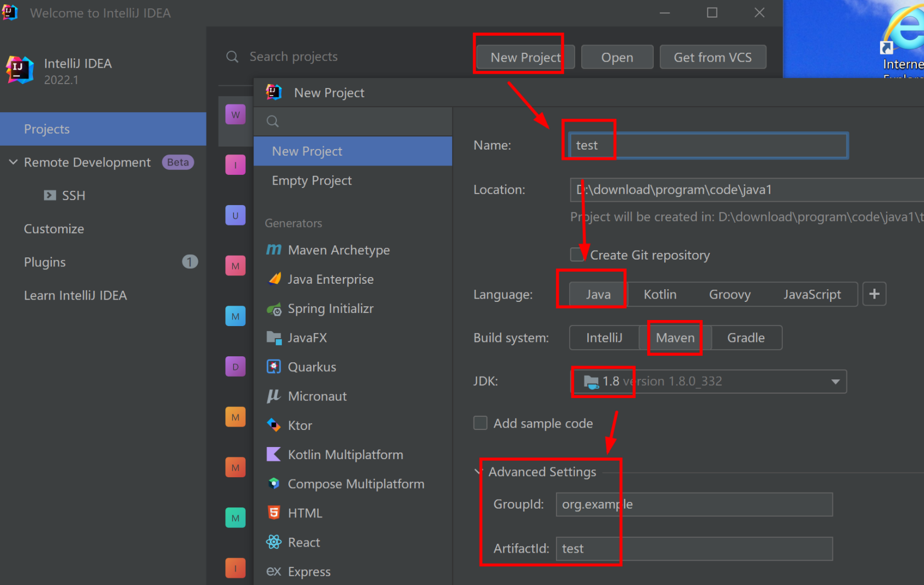Select JavaScript as project language
The image size is (924, 585).
pos(812,294)
